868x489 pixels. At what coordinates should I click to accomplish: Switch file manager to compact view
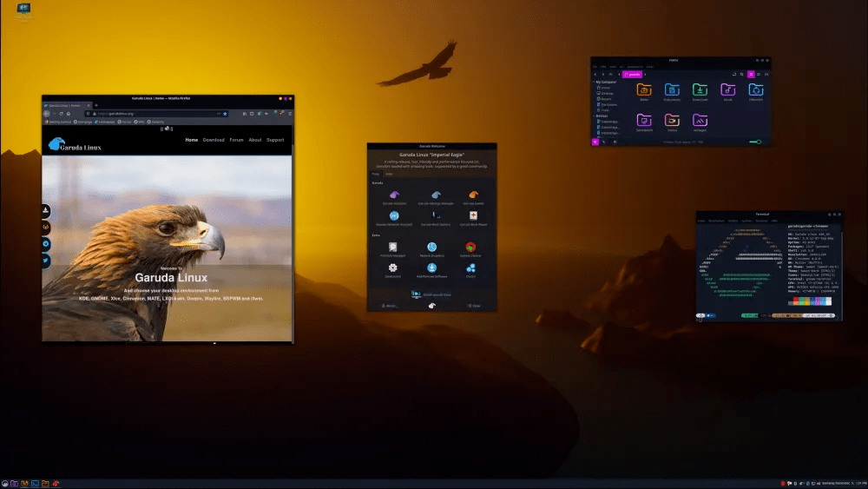pyautogui.click(x=766, y=74)
